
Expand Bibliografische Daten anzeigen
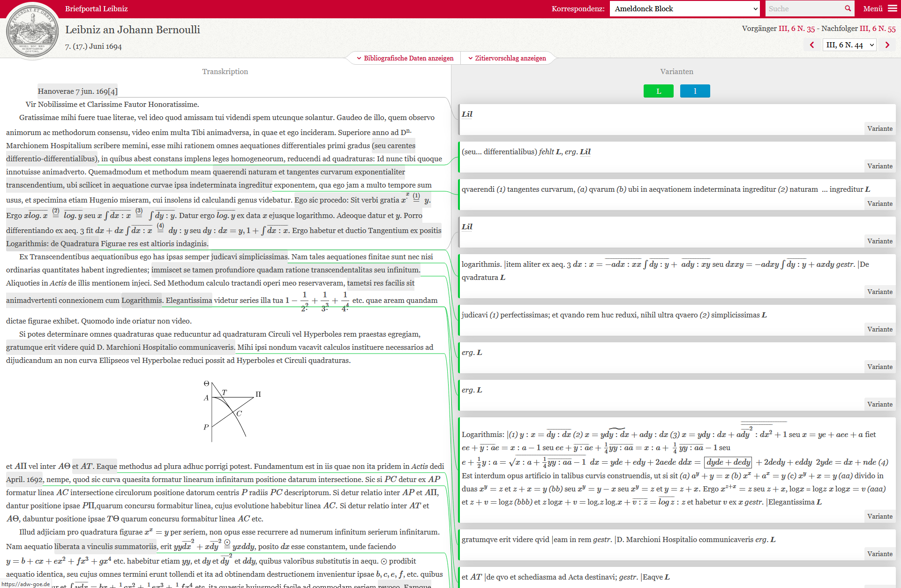[x=405, y=58]
